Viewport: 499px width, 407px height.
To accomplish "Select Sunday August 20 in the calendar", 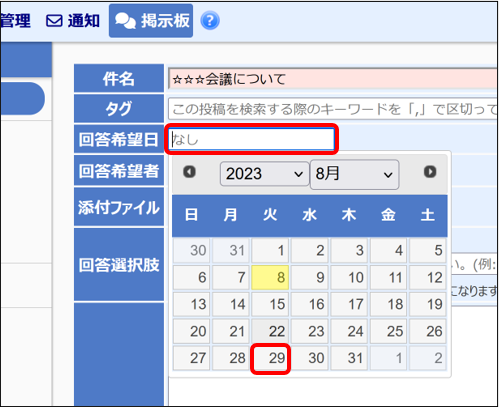I will coord(192,331).
